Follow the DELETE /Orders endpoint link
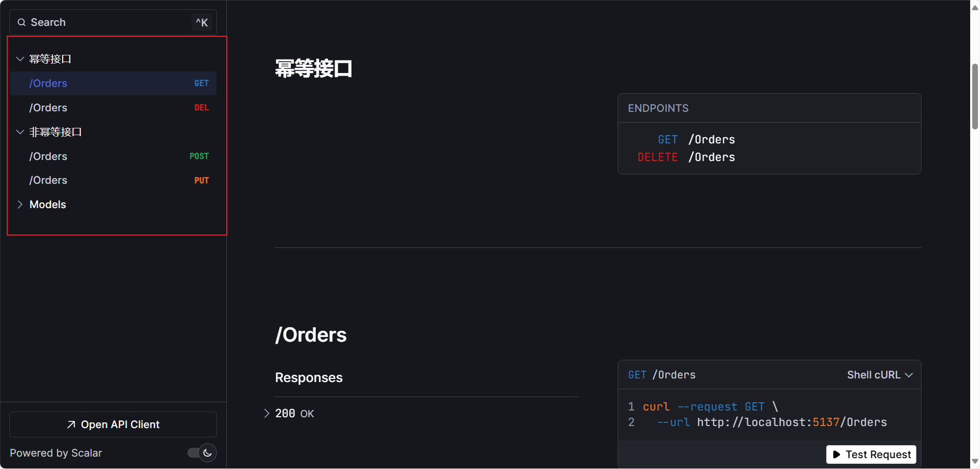This screenshot has width=980, height=469. pyautogui.click(x=686, y=157)
